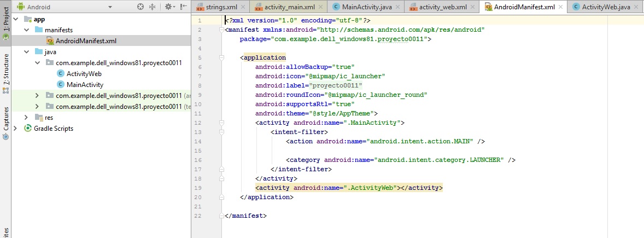Open the 7: Structure side tool window
This screenshot has height=238, width=644.
(5, 72)
